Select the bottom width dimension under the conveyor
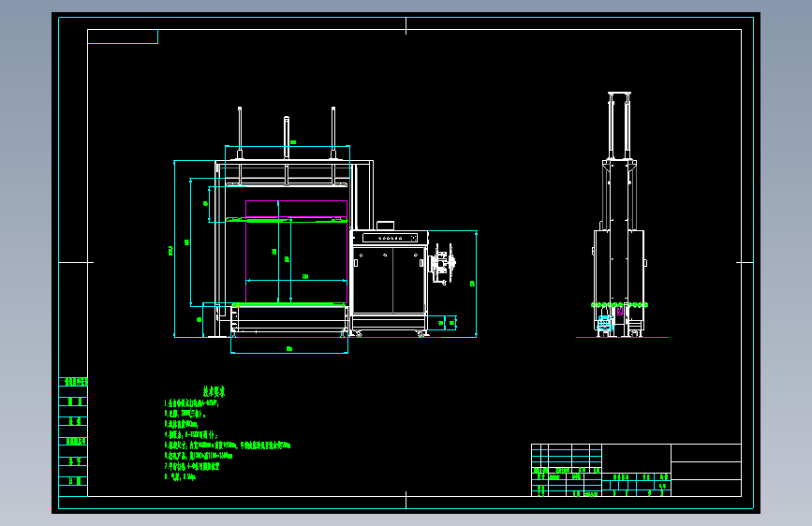The image size is (812, 526). pos(289,349)
